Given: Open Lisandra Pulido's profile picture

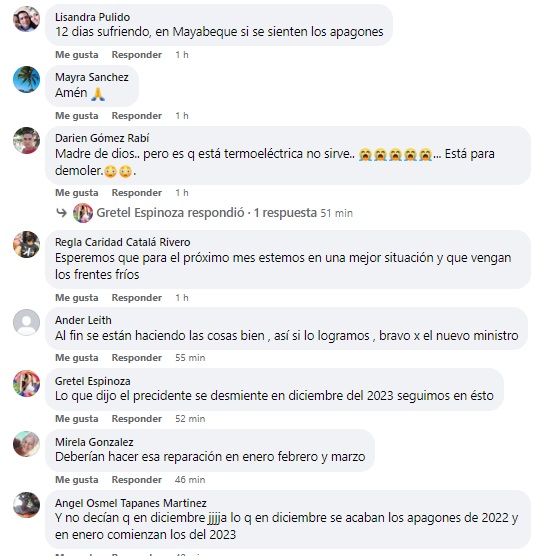Looking at the screenshot, I should 26,19.
